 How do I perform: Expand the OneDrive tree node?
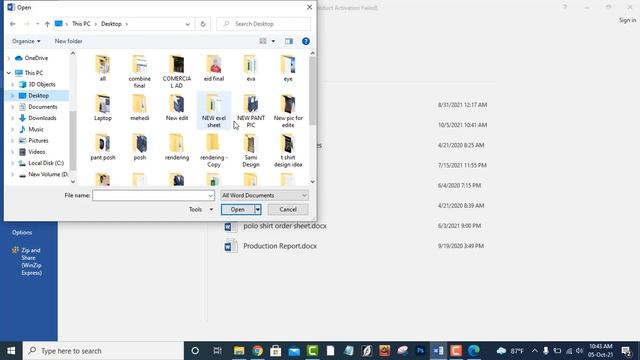pyautogui.click(x=9, y=58)
